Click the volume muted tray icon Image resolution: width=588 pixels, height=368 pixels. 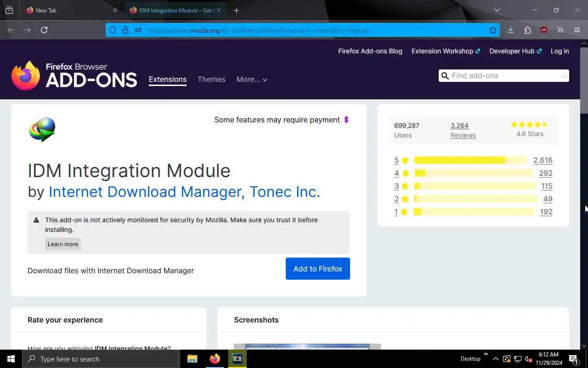click(528, 359)
